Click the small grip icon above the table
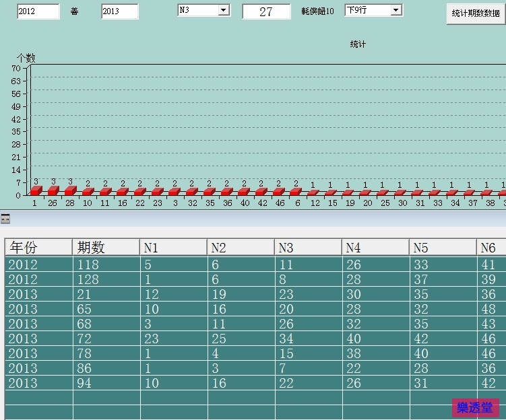Viewport: 506px width, 420px height. (5, 218)
